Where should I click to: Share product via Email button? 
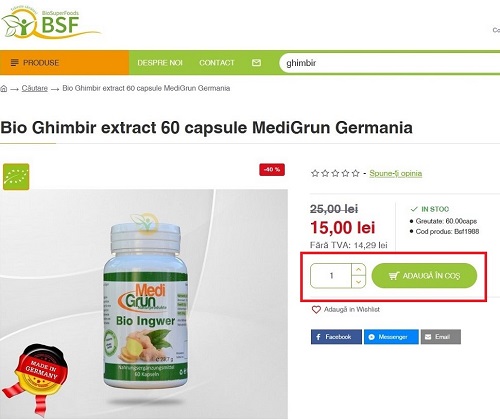coord(441,337)
